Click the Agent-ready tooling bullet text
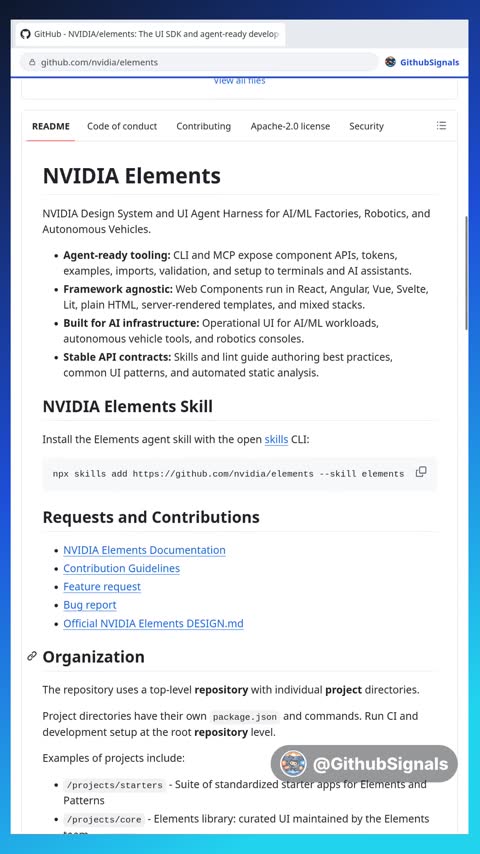The width and height of the screenshot is (480, 854). tap(238, 263)
